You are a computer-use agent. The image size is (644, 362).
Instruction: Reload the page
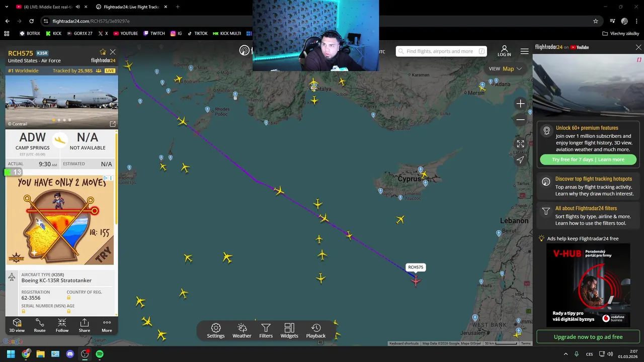[x=31, y=21]
